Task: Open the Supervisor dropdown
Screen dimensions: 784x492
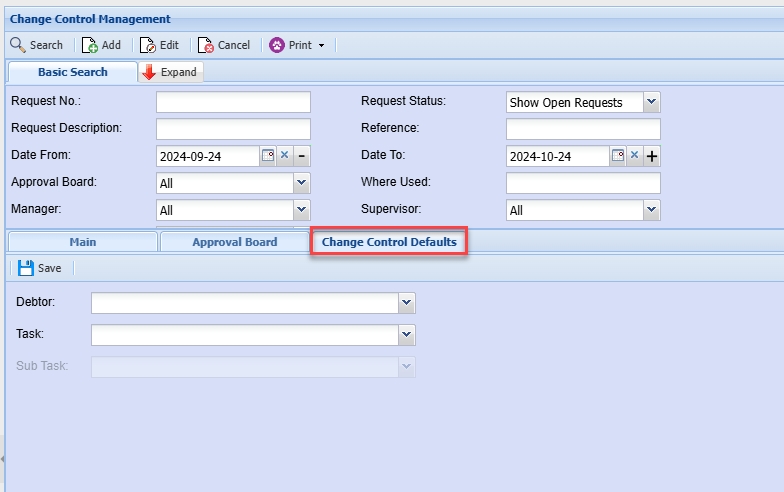Action: [x=651, y=210]
